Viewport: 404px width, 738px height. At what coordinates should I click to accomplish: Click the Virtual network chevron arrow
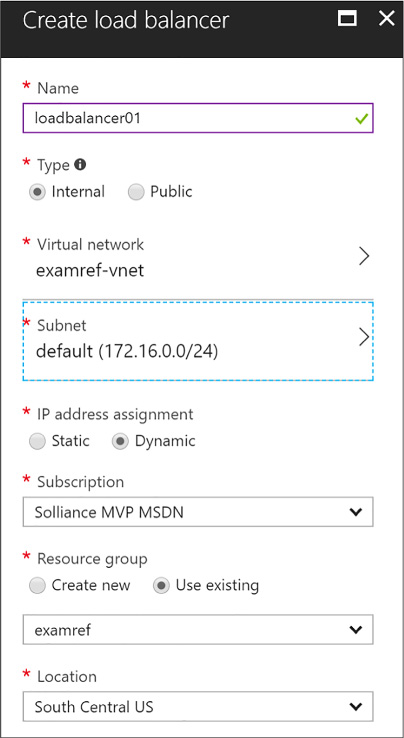coord(364,257)
